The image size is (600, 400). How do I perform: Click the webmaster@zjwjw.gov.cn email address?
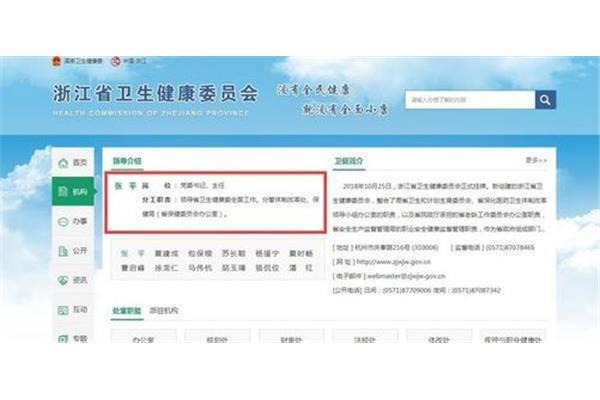(406, 276)
